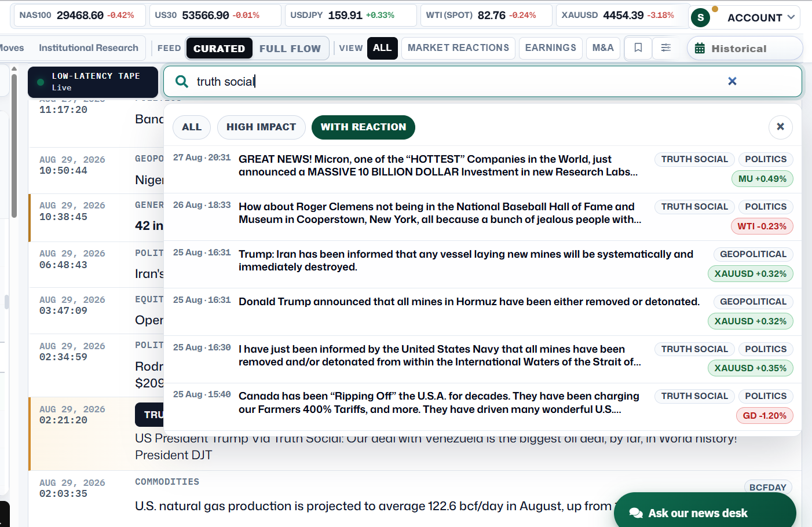This screenshot has width=812, height=527.
Task: Click the Low-Latency Tape Live indicator
Action: coord(93,82)
